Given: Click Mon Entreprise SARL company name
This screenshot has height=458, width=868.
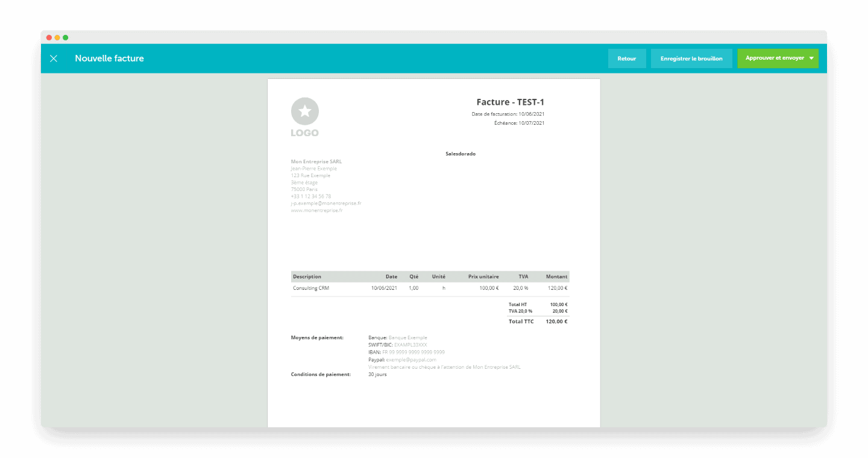Looking at the screenshot, I should [x=316, y=162].
